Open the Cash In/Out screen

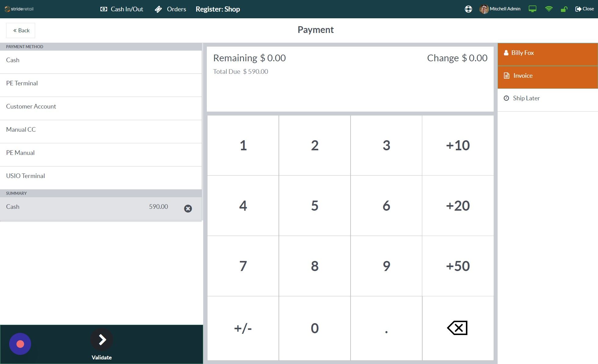click(x=121, y=9)
